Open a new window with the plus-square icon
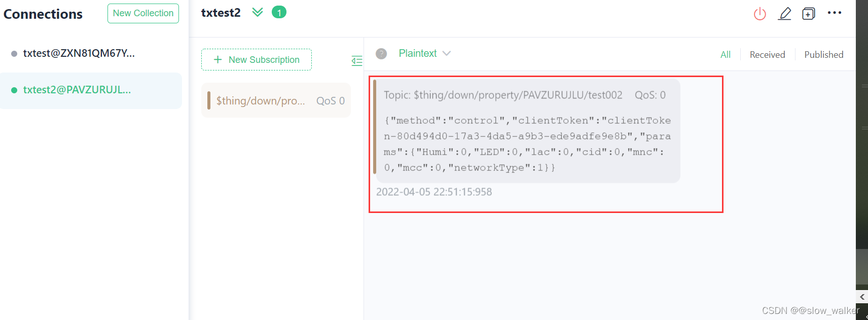Screen dimensions: 868x320 (x=809, y=14)
